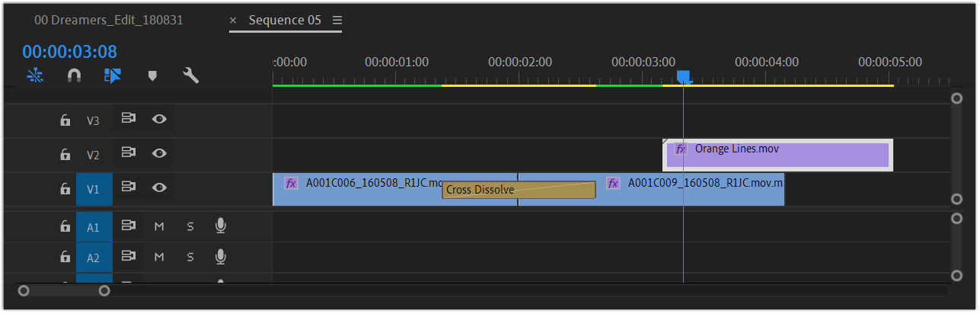Close the Sequence 05 tab

[233, 21]
